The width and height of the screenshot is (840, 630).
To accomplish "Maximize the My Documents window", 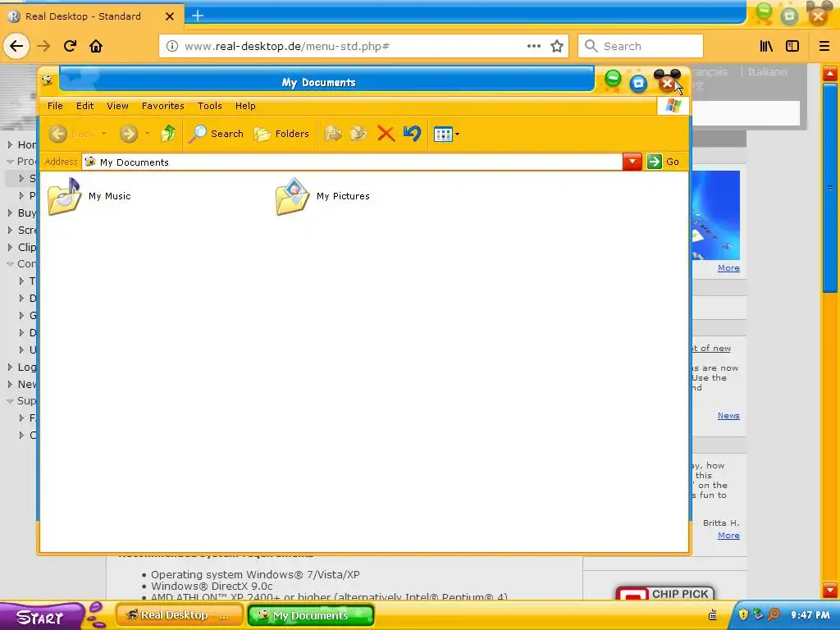I will tap(638, 83).
